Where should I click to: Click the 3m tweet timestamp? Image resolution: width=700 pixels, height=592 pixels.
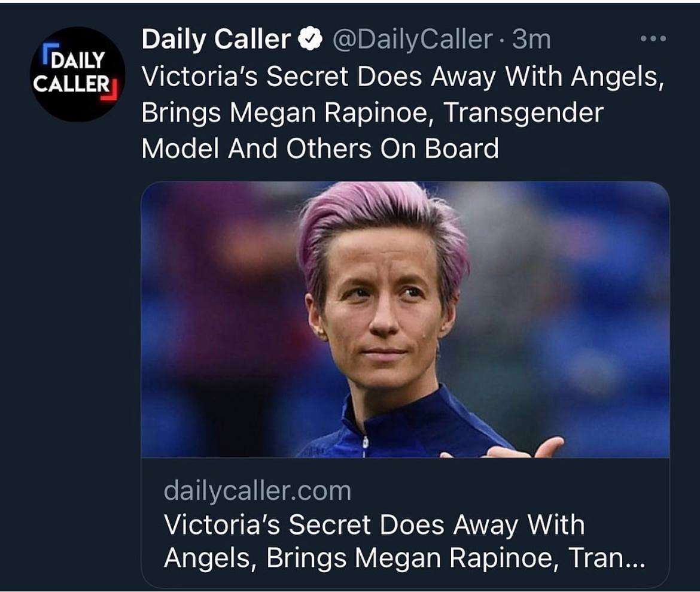tap(531, 40)
